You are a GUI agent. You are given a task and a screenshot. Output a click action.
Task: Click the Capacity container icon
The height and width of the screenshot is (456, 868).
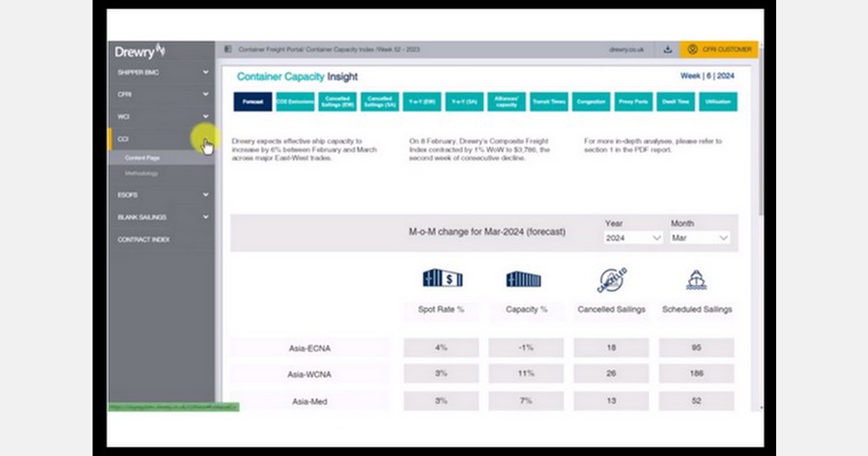[524, 278]
